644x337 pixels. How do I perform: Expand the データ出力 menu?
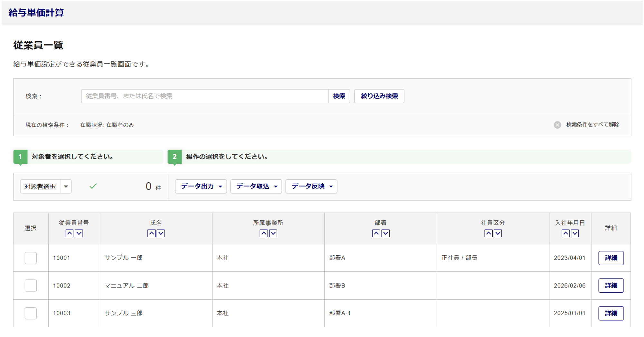[x=201, y=187]
